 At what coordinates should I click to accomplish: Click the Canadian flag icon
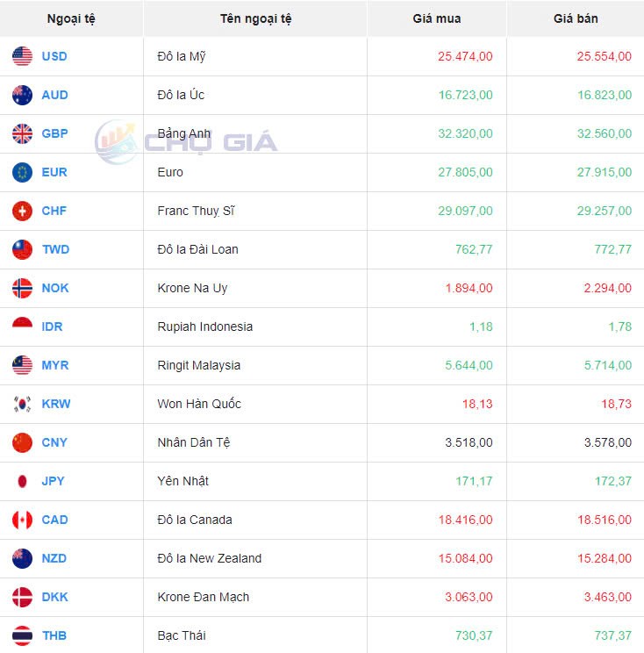coord(23,520)
